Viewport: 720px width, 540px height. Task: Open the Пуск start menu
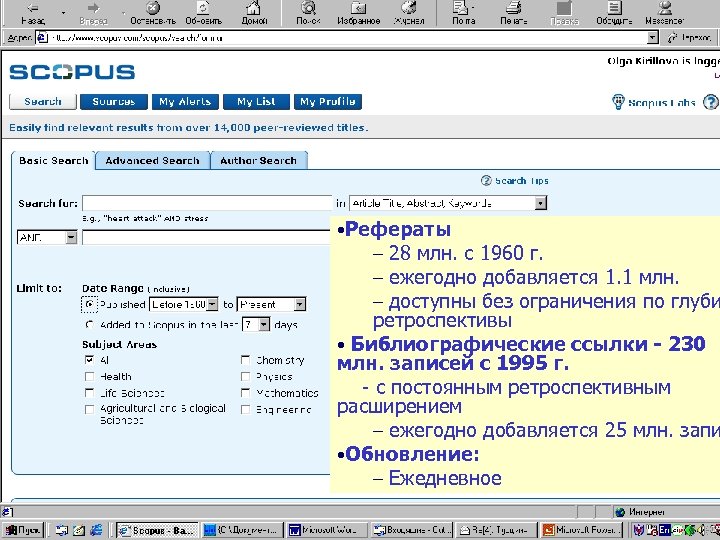pyautogui.click(x=23, y=530)
